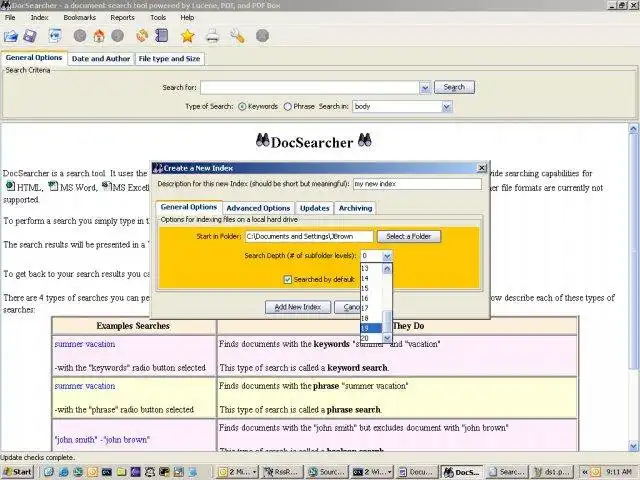
Task: Click the Search button
Action: tap(454, 87)
